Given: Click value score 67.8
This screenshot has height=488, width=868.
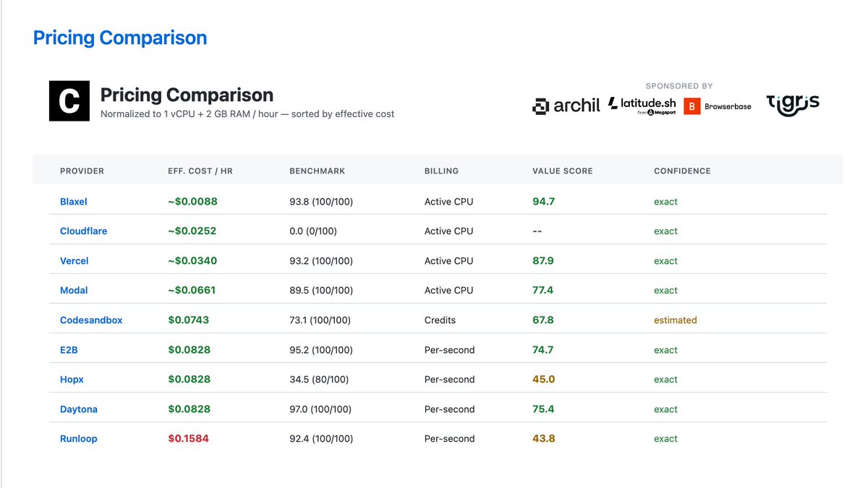Looking at the screenshot, I should coord(543,320).
